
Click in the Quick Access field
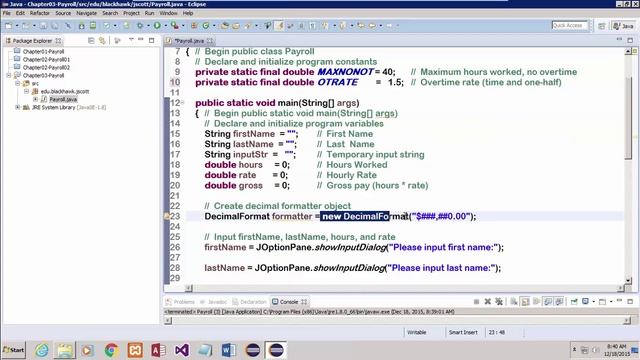tap(569, 25)
